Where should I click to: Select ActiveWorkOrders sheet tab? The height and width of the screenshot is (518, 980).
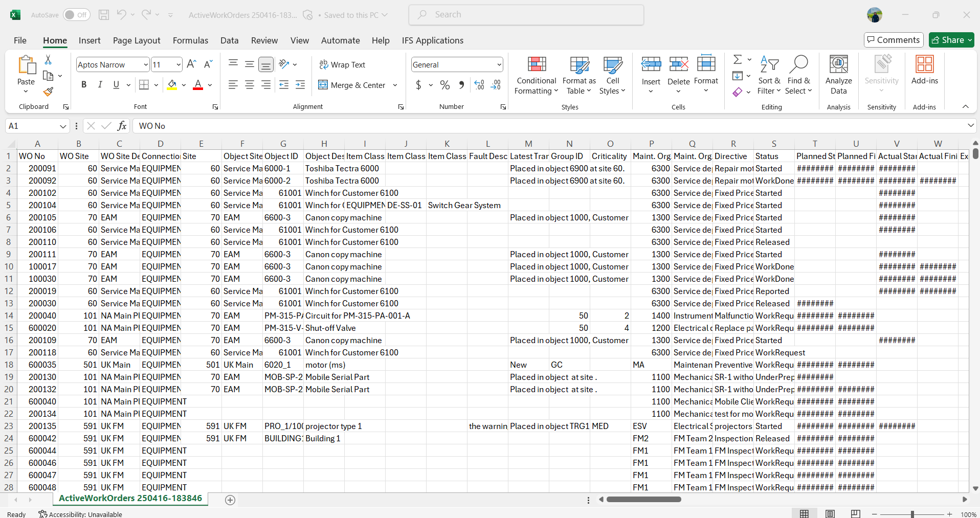(130, 498)
